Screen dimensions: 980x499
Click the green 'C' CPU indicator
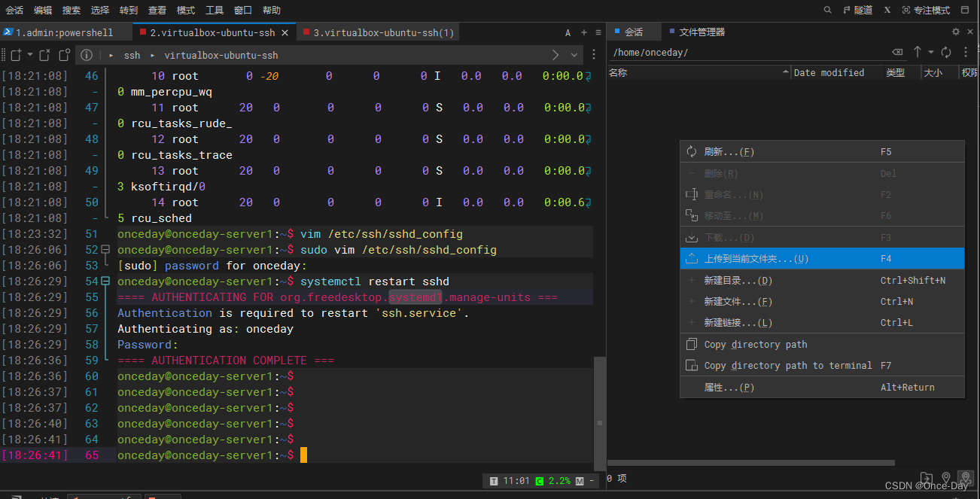(540, 481)
